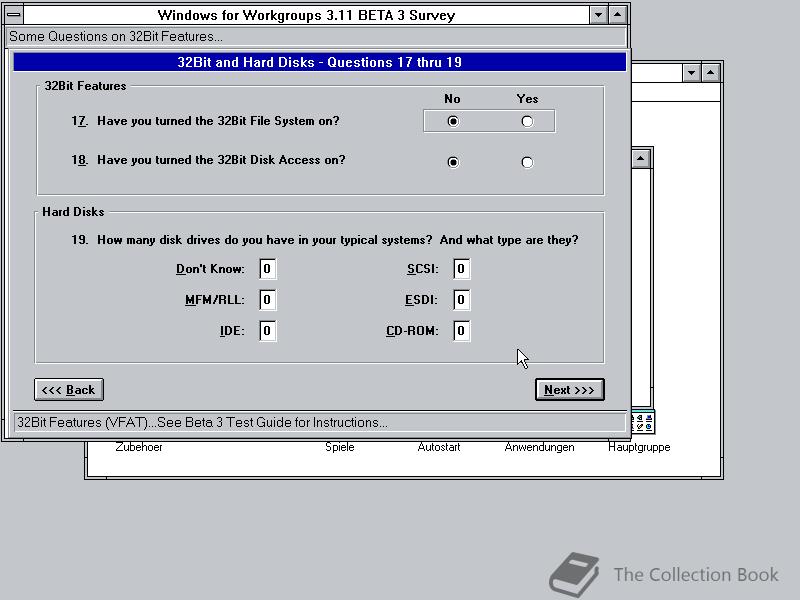
Task: Click the MFM/RLL drive count field
Action: click(267, 299)
